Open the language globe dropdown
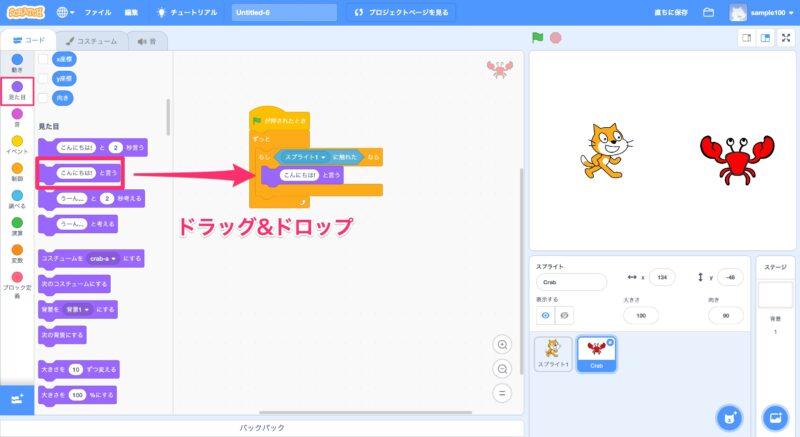 click(x=65, y=13)
